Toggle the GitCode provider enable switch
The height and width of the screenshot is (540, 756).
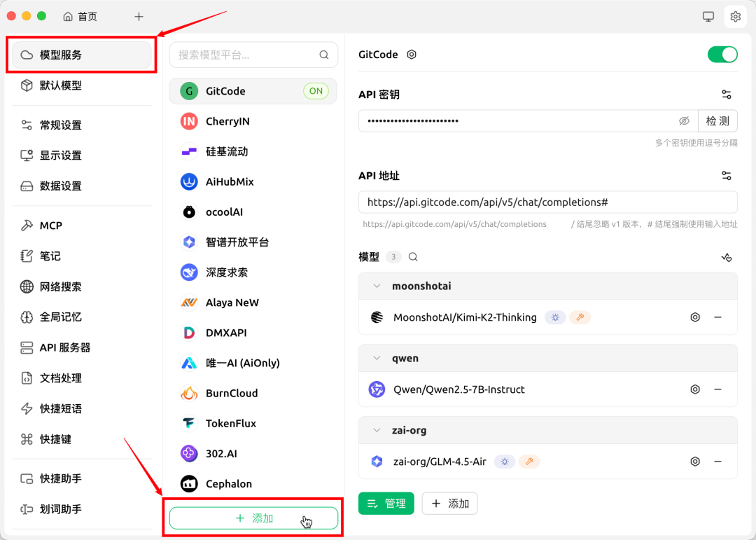click(x=722, y=55)
